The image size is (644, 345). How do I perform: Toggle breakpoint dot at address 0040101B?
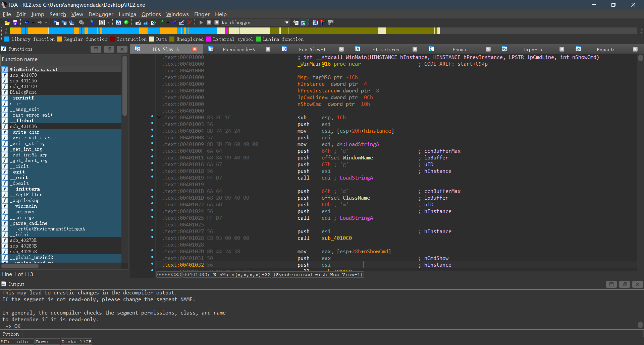point(152,190)
